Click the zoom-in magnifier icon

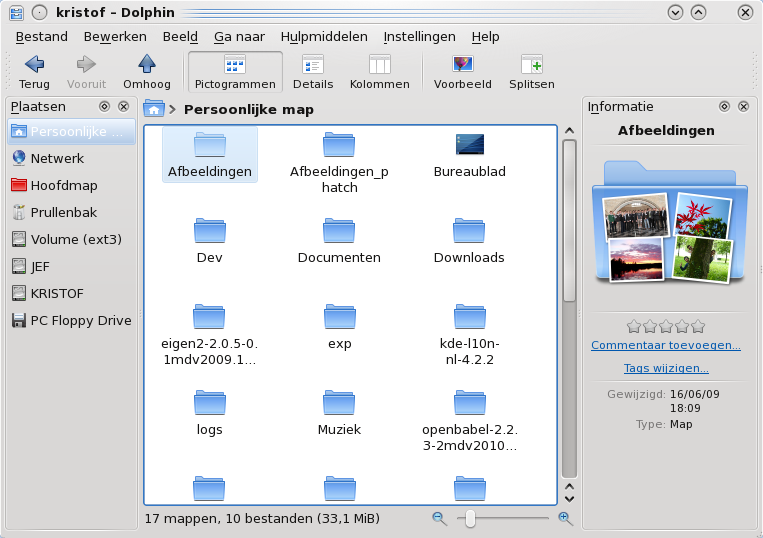coord(565,518)
